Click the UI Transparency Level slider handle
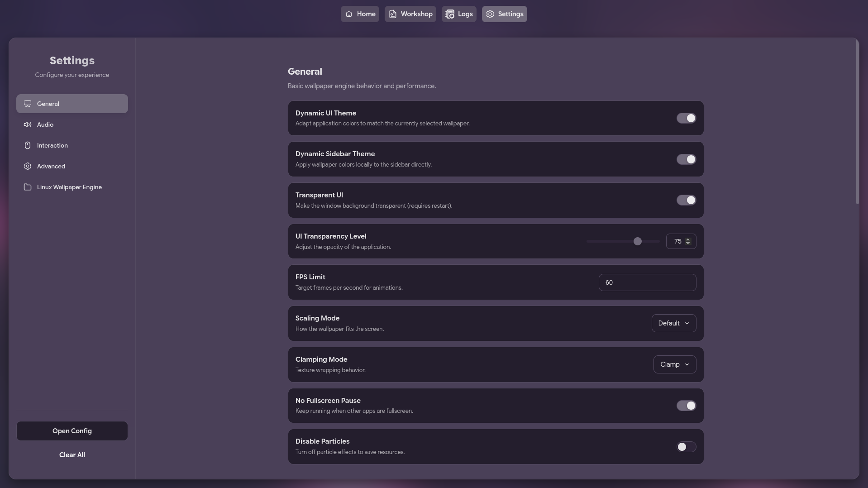This screenshot has width=868, height=488. 638,241
